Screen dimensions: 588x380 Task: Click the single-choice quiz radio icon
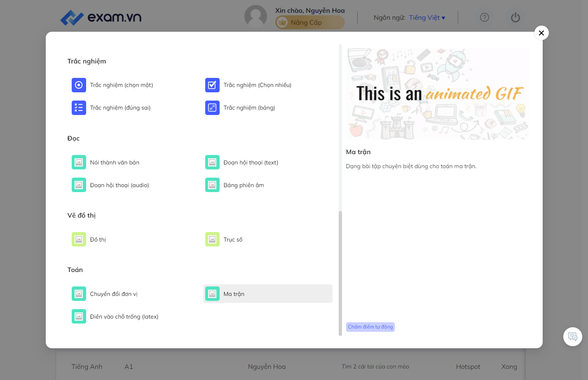[79, 85]
